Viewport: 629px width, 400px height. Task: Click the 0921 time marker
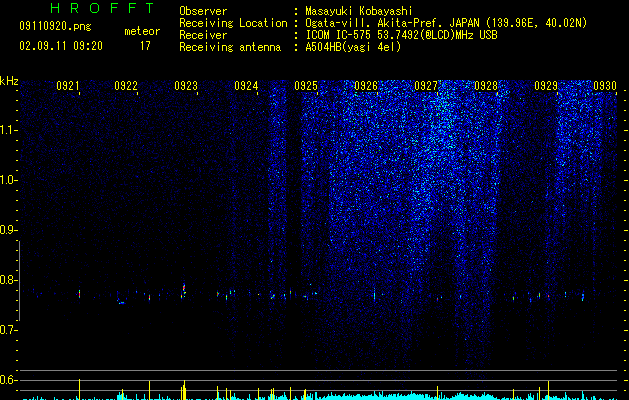pyautogui.click(x=68, y=86)
